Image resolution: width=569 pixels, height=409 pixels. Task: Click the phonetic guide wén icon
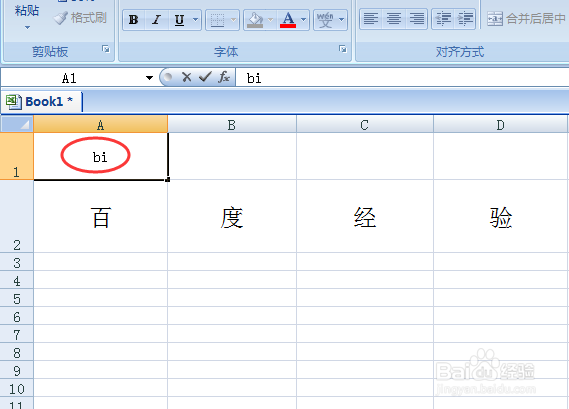tap(325, 20)
